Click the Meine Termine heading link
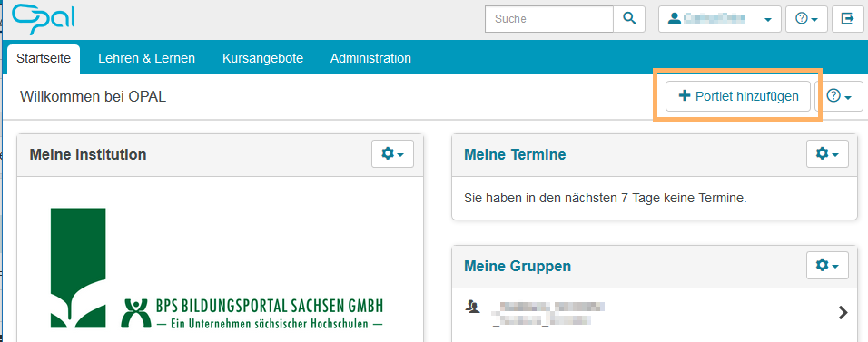 coord(515,154)
